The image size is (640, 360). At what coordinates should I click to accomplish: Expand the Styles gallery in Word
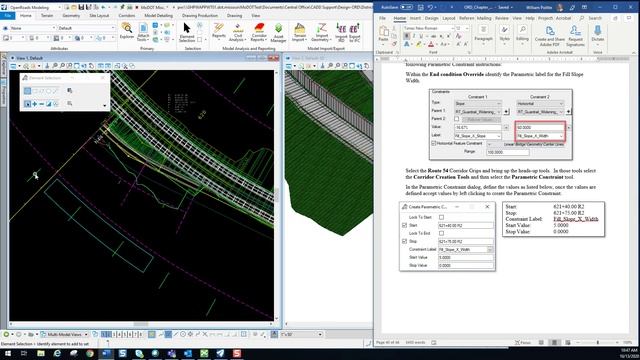[504, 33]
